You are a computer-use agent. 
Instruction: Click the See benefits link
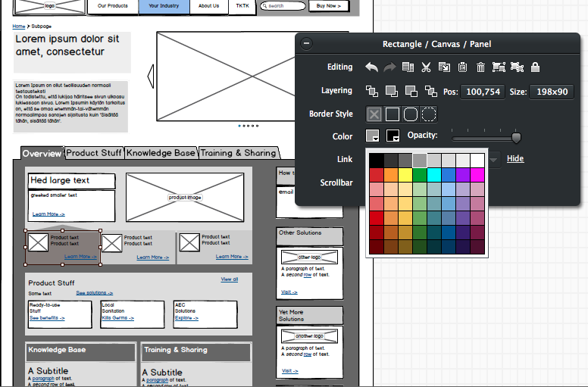[x=47, y=317]
